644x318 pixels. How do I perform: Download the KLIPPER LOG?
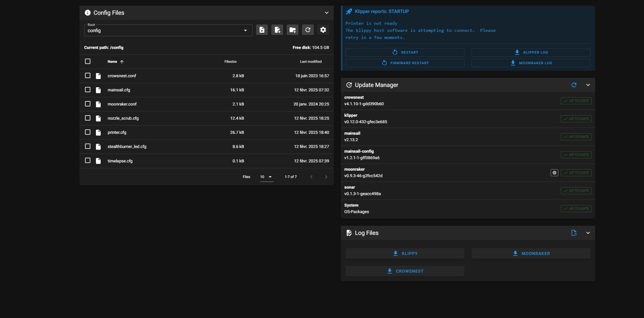point(531,52)
